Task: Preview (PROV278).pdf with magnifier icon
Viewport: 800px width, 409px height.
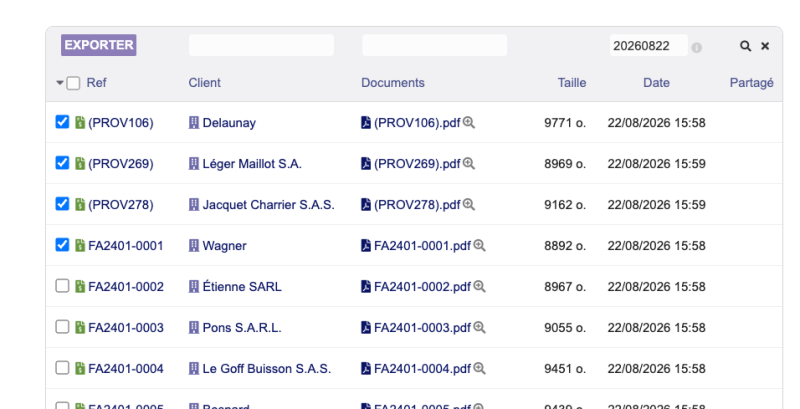Action: (x=469, y=204)
